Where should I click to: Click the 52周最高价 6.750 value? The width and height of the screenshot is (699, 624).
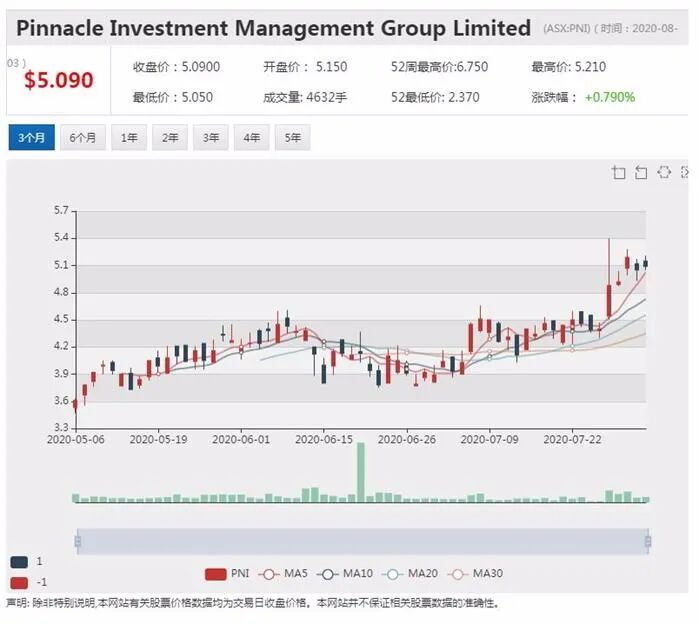point(440,67)
